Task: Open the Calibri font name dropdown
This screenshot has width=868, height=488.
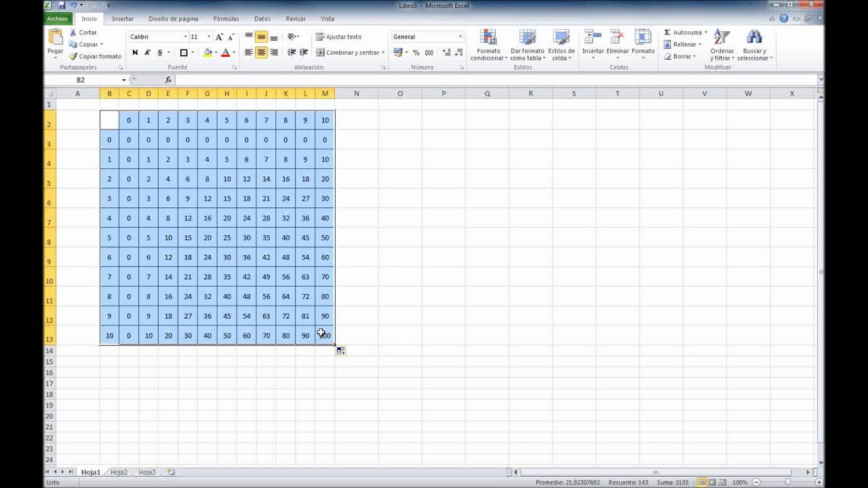Action: (185, 37)
